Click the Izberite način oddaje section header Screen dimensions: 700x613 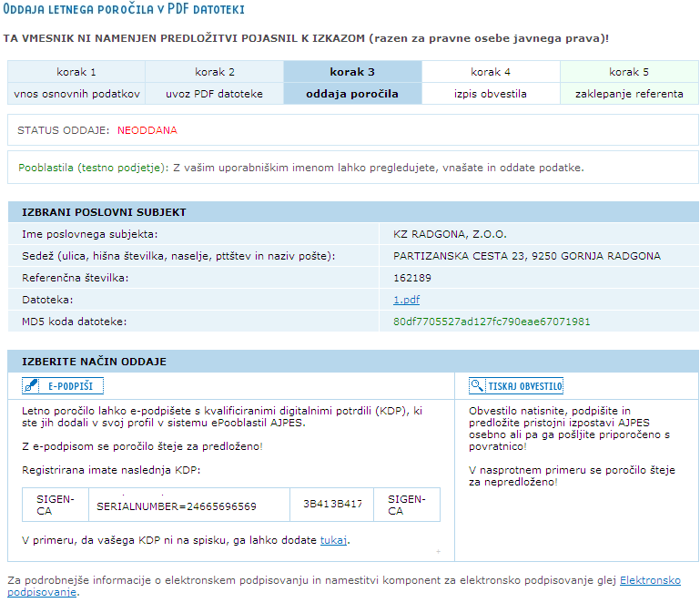pos(94,362)
